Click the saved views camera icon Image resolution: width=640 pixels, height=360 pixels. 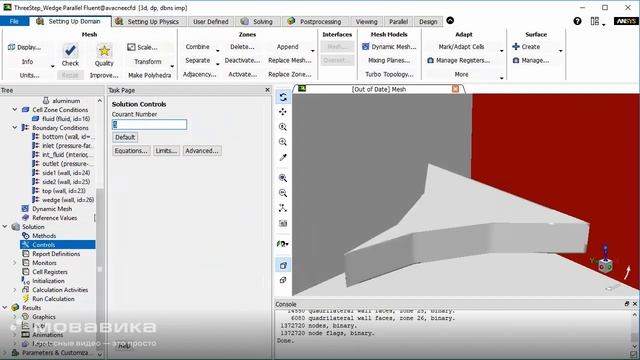point(283,223)
